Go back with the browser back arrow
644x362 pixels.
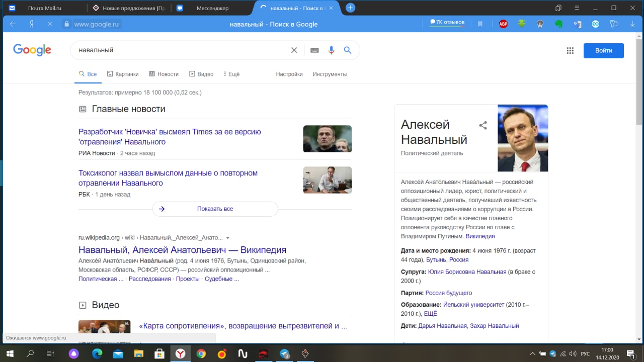13,24
